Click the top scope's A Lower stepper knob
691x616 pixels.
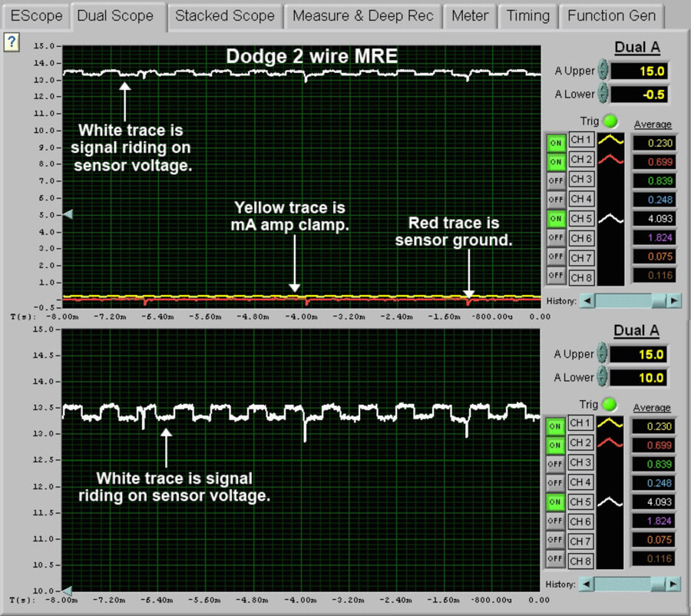(x=603, y=94)
